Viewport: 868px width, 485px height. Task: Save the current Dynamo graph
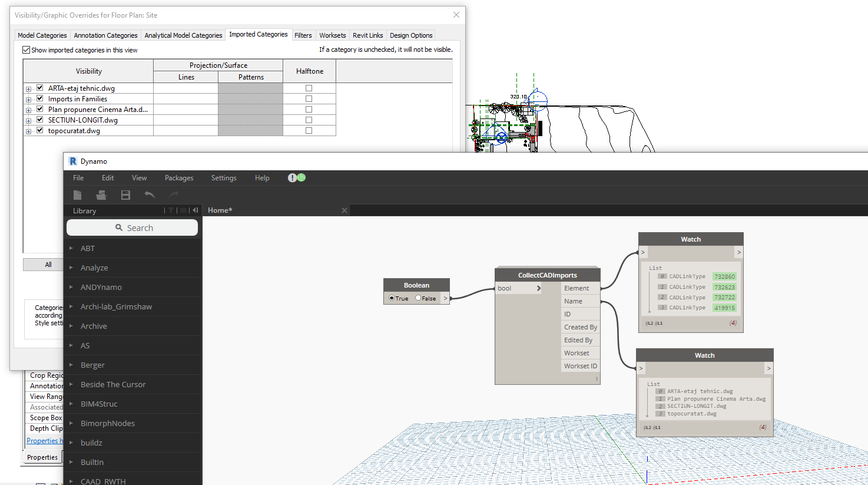coord(125,194)
